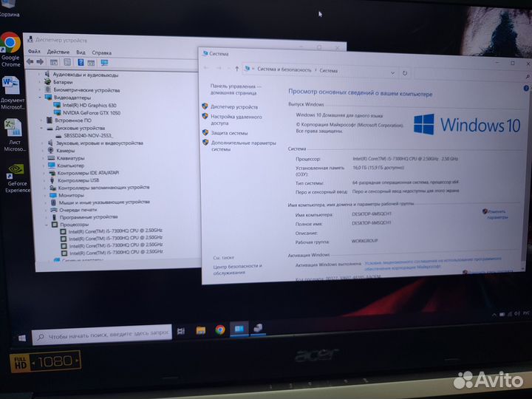This screenshot has height=399, width=532.
Task: Click the System window taskbar button
Action: pyautogui.click(x=239, y=329)
